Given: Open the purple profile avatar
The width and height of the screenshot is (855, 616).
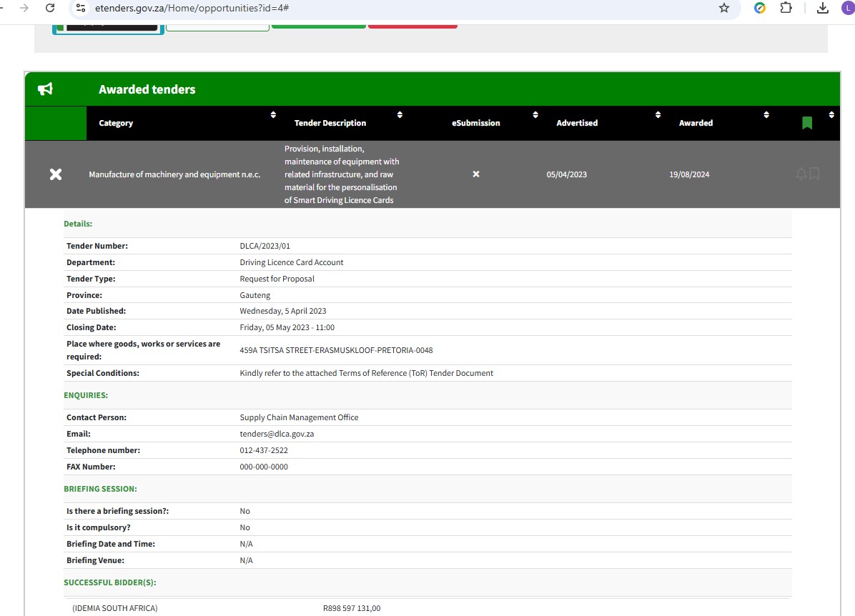Looking at the screenshot, I should [x=848, y=8].
